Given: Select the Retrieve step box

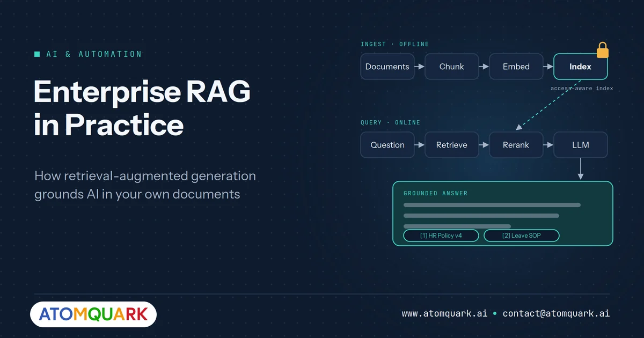Looking at the screenshot, I should 452,145.
